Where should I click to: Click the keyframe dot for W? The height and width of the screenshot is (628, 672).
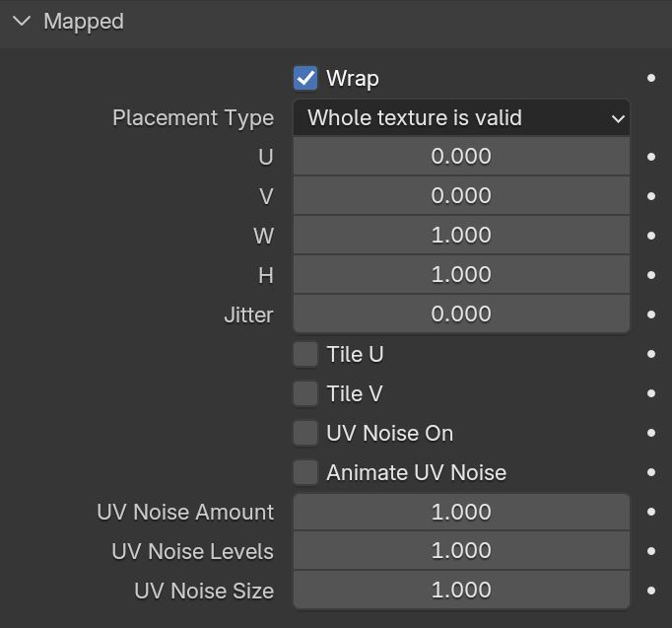651,236
